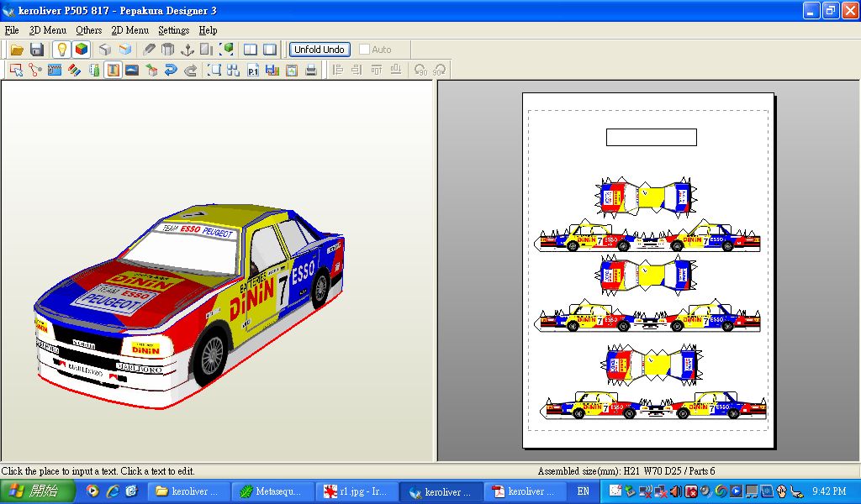Image resolution: width=861 pixels, height=504 pixels.
Task: Open the File menu
Action: pos(12,30)
